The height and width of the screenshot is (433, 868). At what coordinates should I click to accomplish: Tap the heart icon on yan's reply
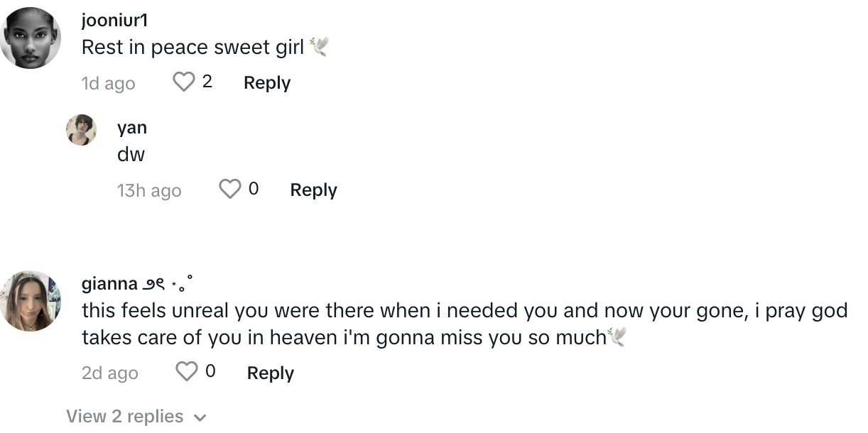pyautogui.click(x=230, y=190)
